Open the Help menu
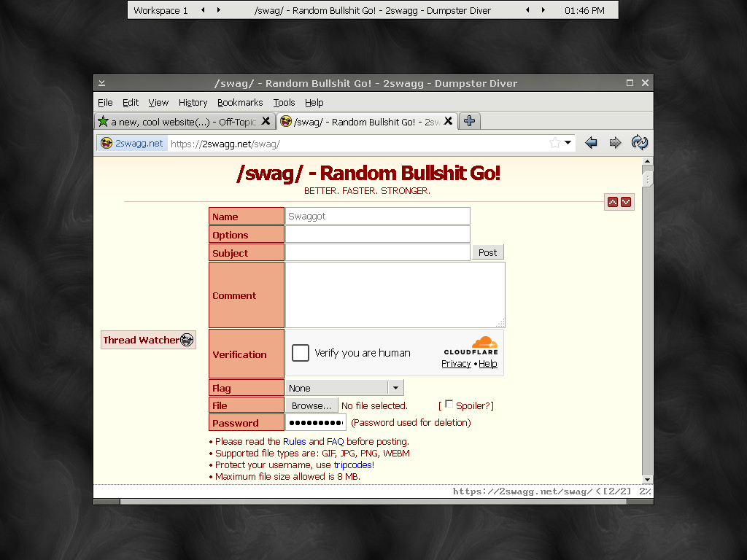747x560 pixels. point(314,102)
